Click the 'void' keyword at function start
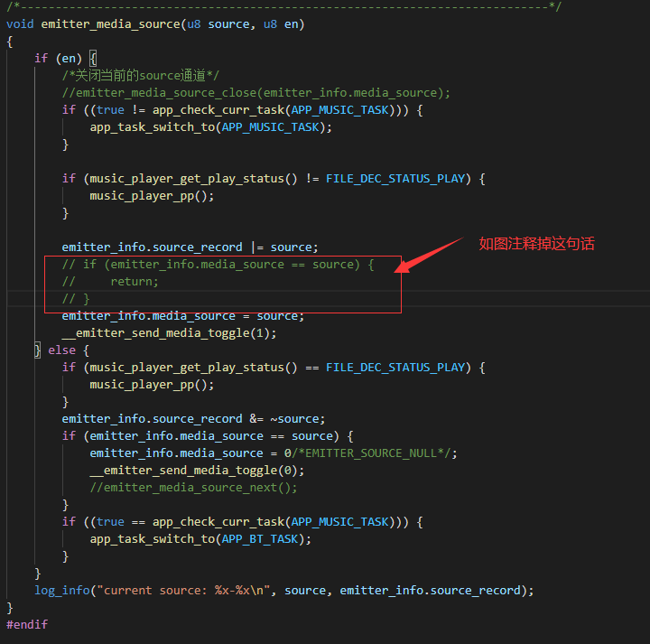650x644 pixels. click(20, 24)
